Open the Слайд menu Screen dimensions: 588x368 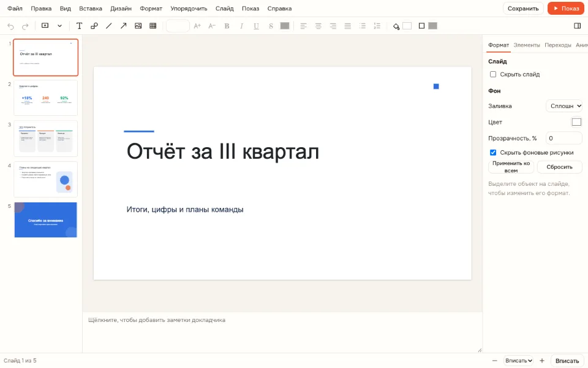[225, 8]
